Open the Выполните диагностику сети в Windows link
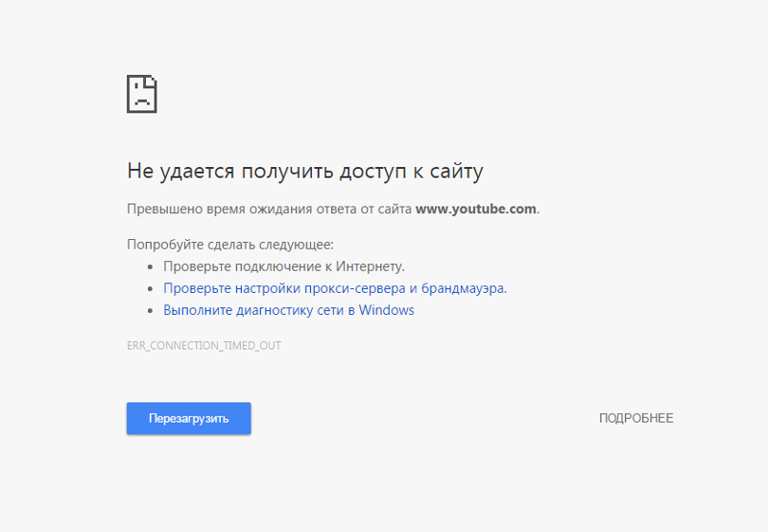Viewport: 768px width, 532px height. pyautogui.click(x=288, y=310)
